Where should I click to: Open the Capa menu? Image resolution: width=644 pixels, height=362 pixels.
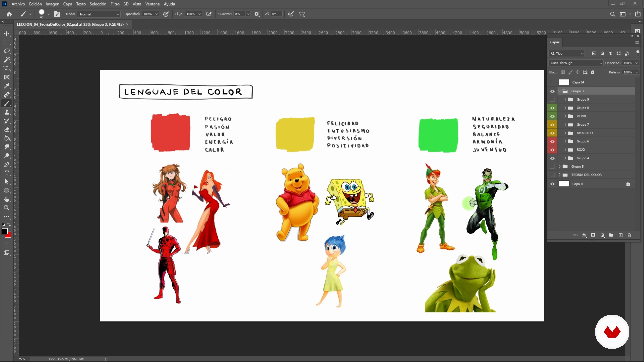click(x=67, y=4)
